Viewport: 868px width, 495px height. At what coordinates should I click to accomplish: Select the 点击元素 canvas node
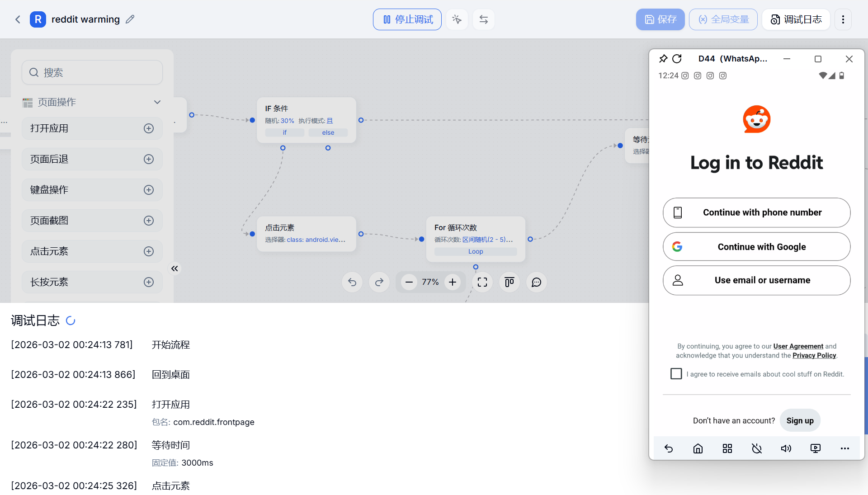307,234
